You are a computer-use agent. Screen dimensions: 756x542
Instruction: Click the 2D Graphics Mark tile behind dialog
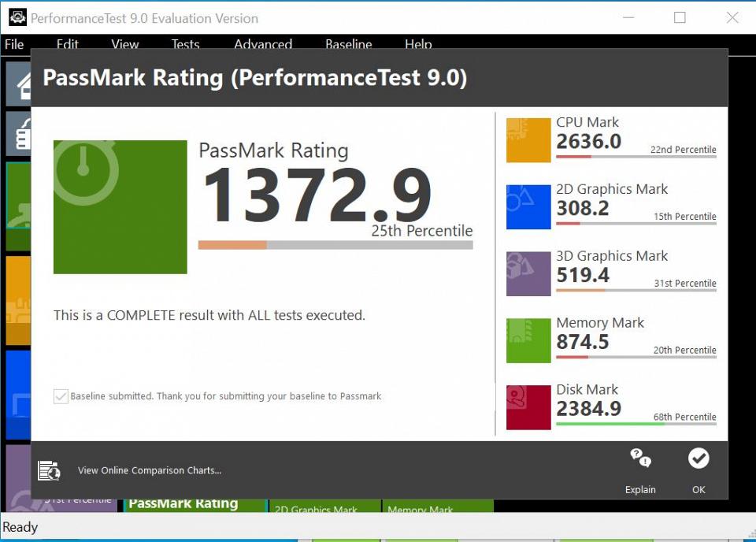point(324,506)
